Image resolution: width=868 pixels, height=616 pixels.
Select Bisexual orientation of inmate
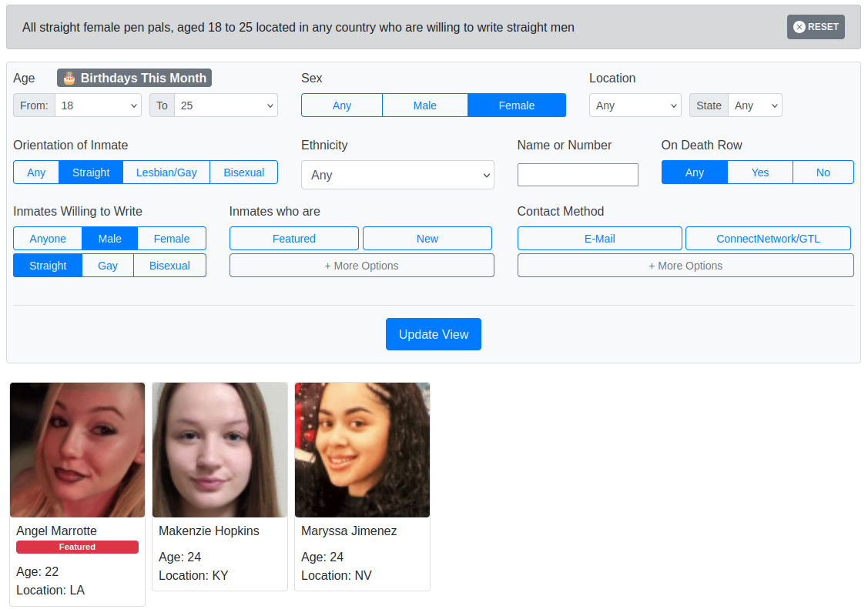tap(243, 172)
